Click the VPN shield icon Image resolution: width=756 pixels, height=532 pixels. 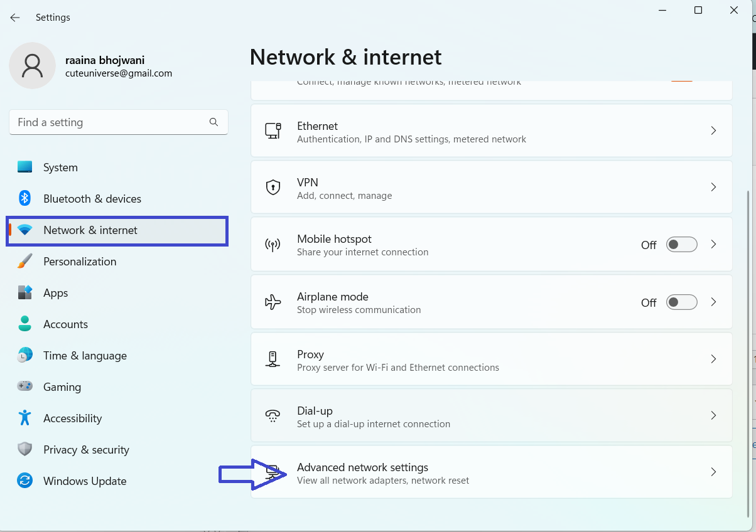[x=273, y=188]
